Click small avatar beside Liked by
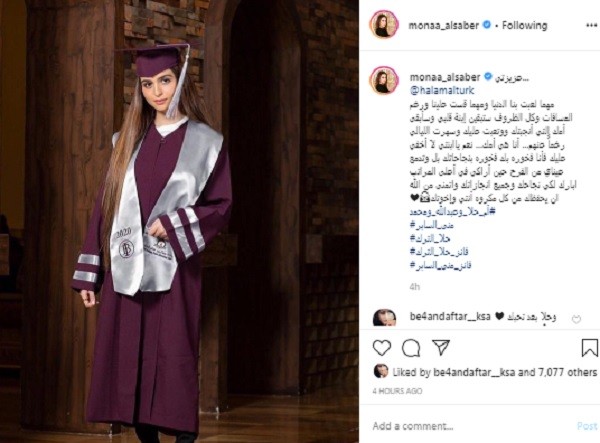 (x=380, y=371)
